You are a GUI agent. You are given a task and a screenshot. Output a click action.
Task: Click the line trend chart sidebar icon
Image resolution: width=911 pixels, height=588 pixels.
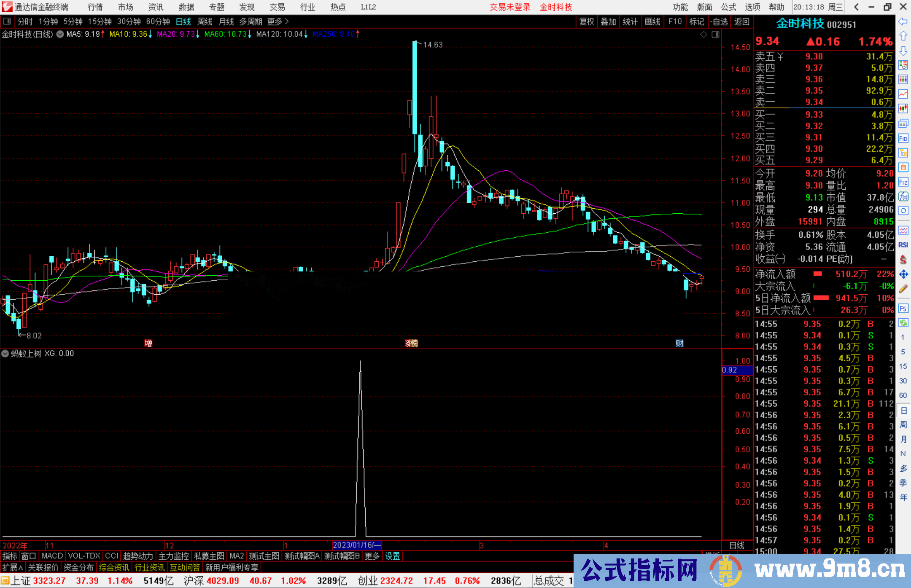coord(903,94)
